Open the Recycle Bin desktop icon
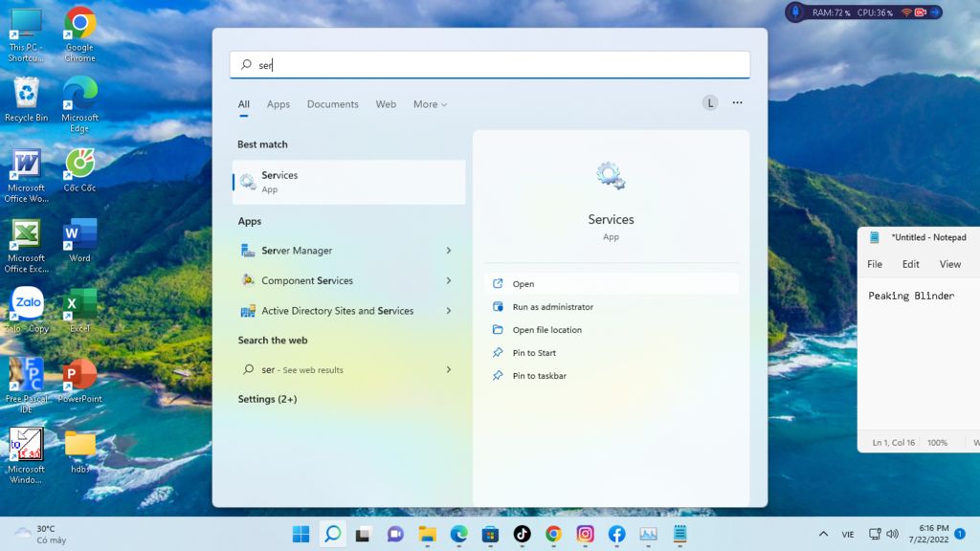980x551 pixels. pos(26,99)
